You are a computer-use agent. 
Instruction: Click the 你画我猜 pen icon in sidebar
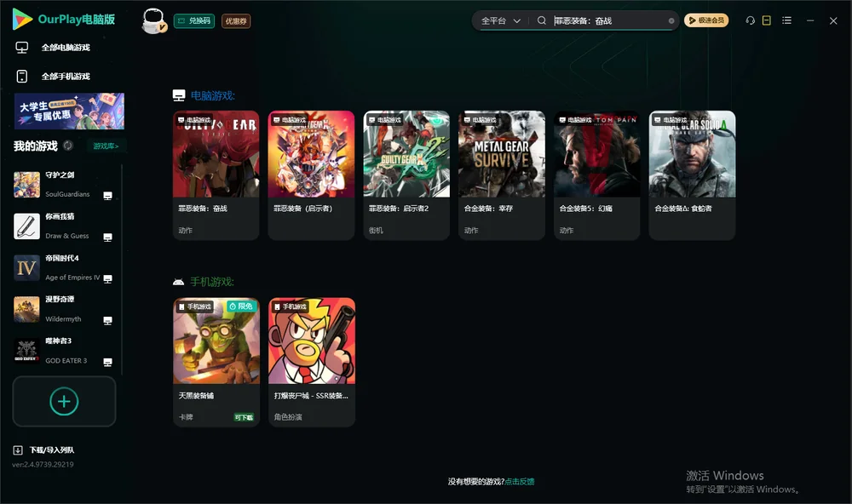(26, 226)
